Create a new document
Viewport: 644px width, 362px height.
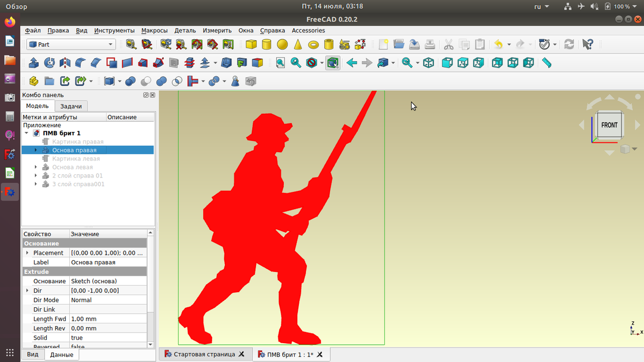coord(383,45)
